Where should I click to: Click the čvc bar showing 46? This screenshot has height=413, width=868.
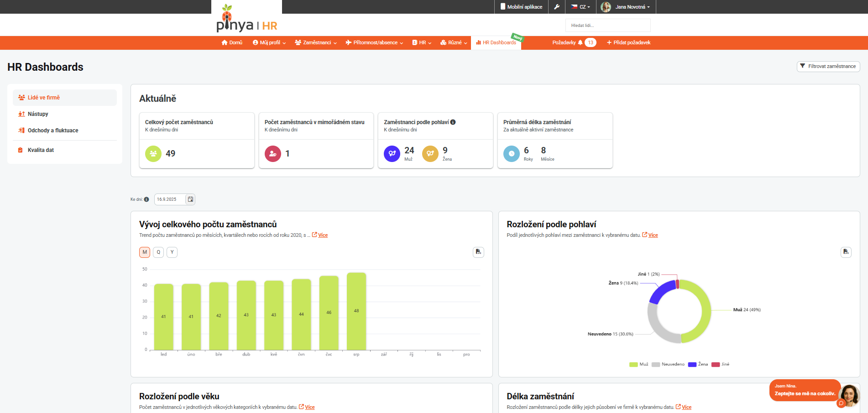click(329, 313)
